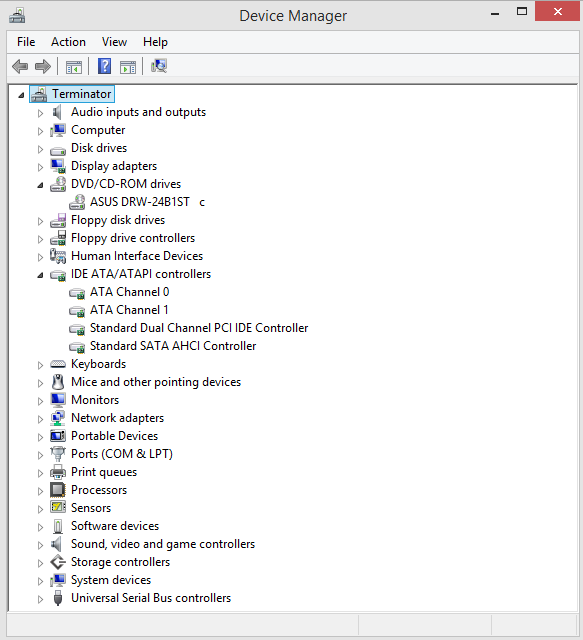Select Standard SATA AHCI Controller

173,346
